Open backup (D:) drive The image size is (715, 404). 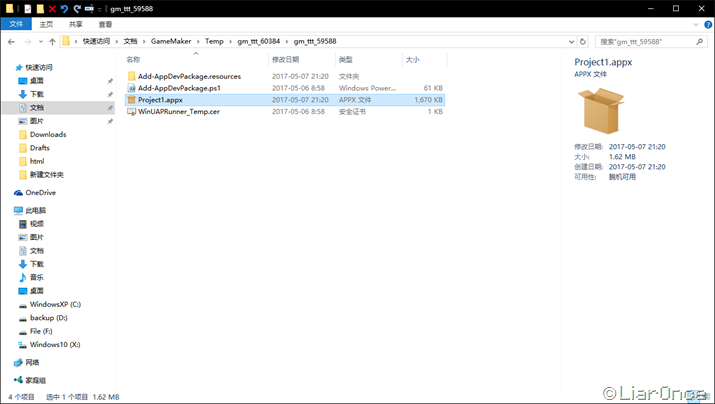[48, 318]
